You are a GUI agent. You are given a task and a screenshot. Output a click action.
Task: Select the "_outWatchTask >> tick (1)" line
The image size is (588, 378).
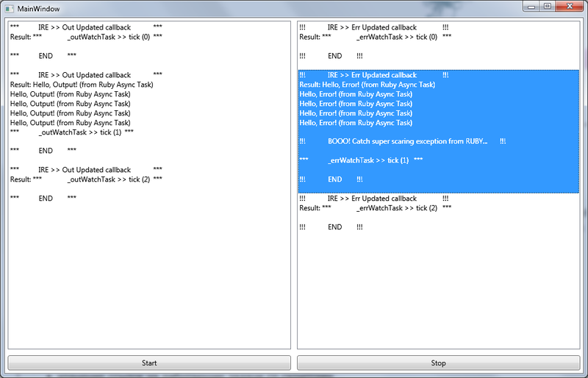pyautogui.click(x=72, y=132)
